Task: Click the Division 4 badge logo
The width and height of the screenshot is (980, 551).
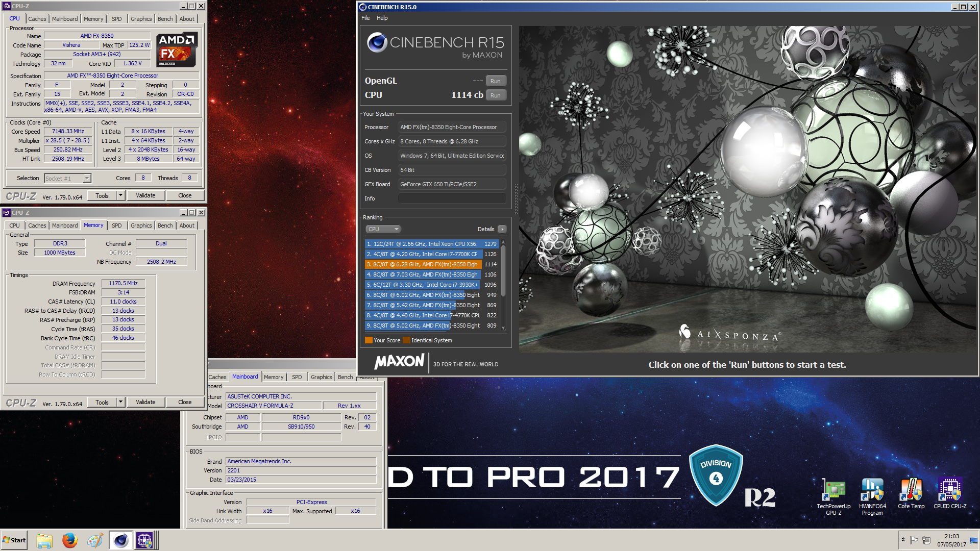Action: click(716, 474)
